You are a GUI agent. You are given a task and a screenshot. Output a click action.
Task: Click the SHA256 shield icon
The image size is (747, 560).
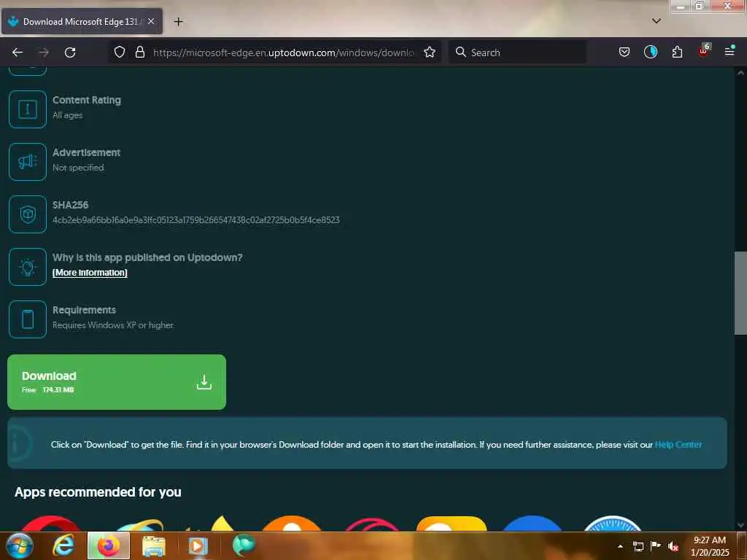point(28,214)
